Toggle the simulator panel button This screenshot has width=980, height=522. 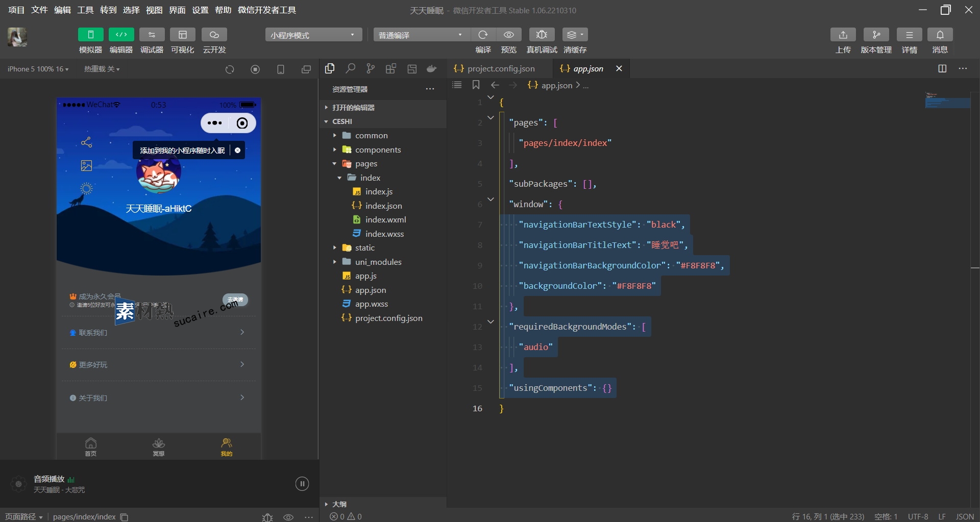(x=90, y=35)
